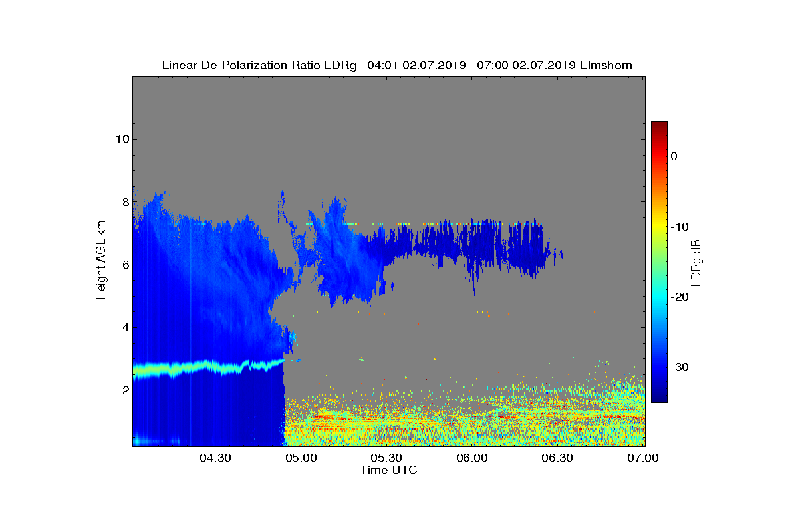Click the height tick label 6
798x532 pixels.
tap(125, 265)
